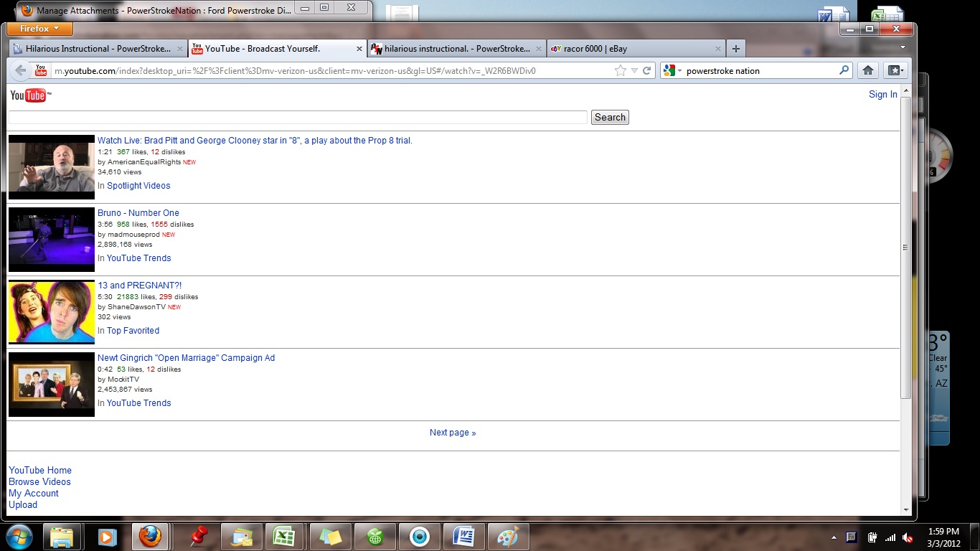The width and height of the screenshot is (980, 551).
Task: Open the address bar history dropdown arrow
Action: pyautogui.click(x=634, y=70)
